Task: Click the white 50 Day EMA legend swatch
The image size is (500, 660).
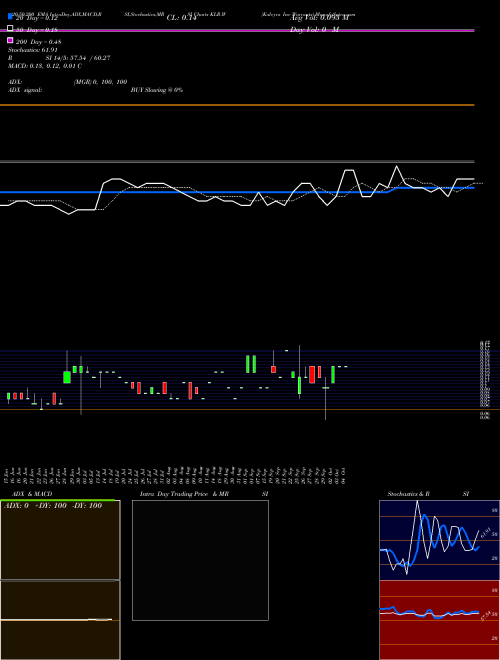Action: (x=10, y=28)
